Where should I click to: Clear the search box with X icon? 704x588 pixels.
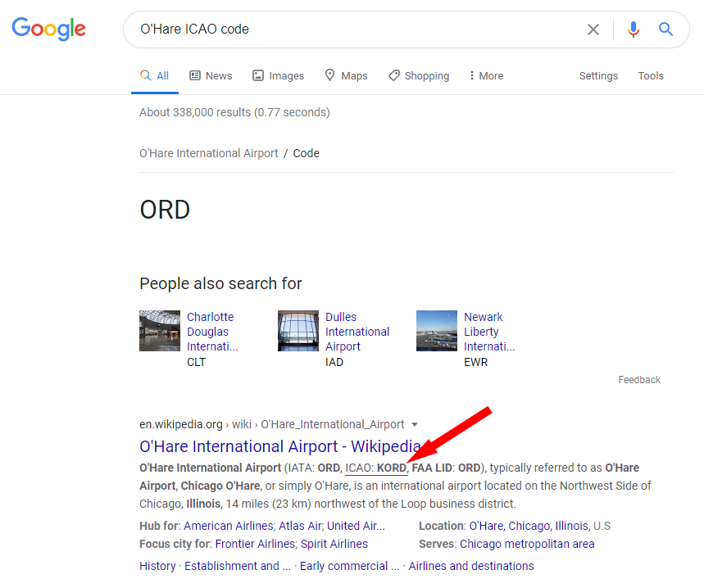coord(593,29)
